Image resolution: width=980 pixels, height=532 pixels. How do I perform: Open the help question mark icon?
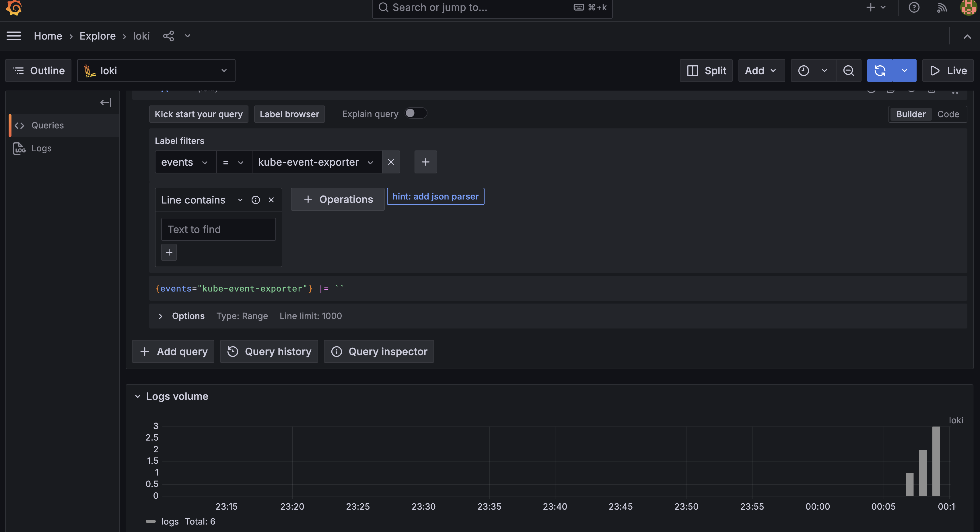(x=914, y=7)
